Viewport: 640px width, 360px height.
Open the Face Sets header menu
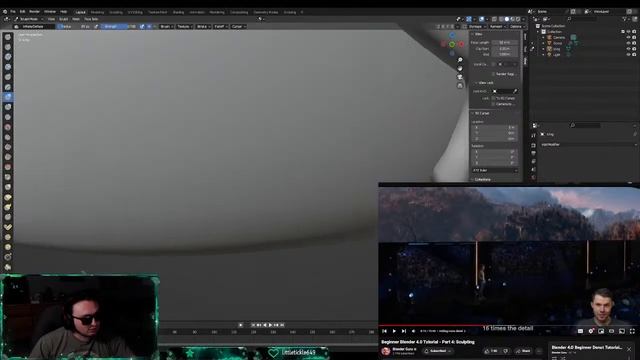click(91, 19)
